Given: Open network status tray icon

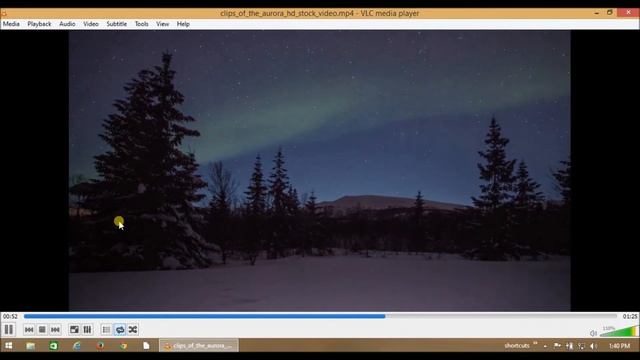Looking at the screenshot, I should pos(582,346).
